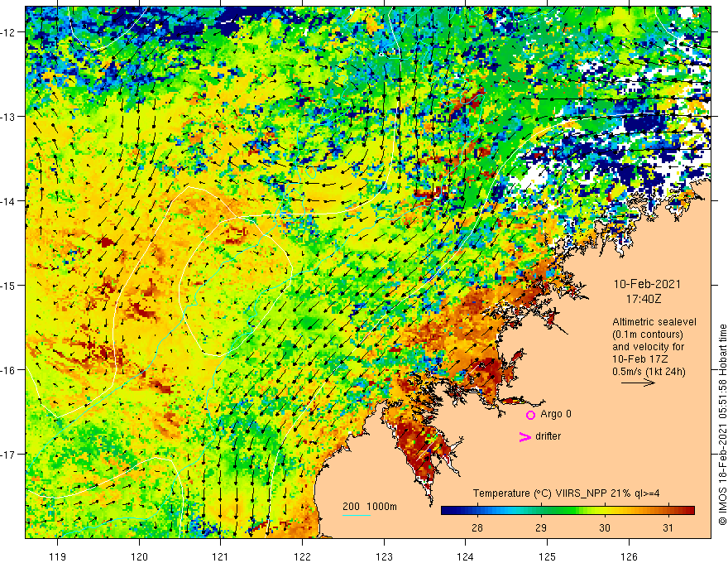This screenshot has width=728, height=563.
Task: Click the 'Argo 0' legend label
Action: click(x=556, y=414)
